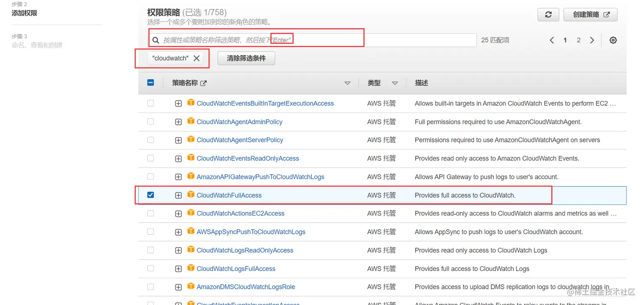Expand AmazonDMSCloudWatchLogsRole details
644x305 pixels.
point(178,287)
